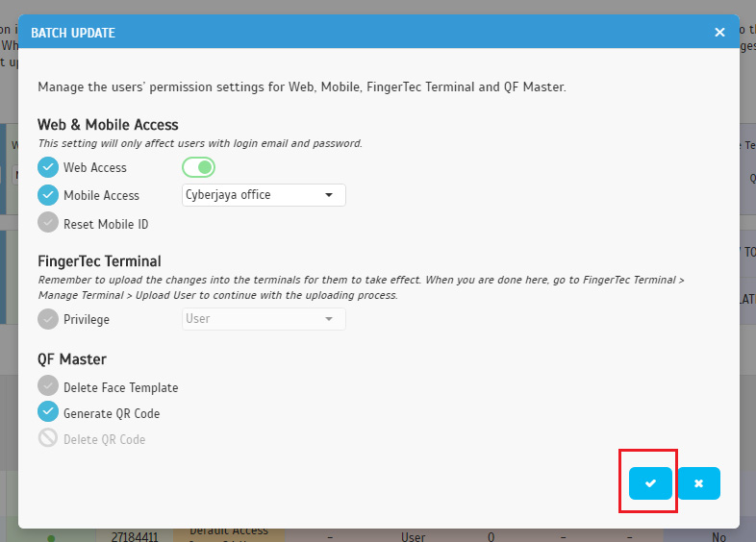Cancel batch update with the X button
Screen dimensions: 756x542
coord(698,482)
